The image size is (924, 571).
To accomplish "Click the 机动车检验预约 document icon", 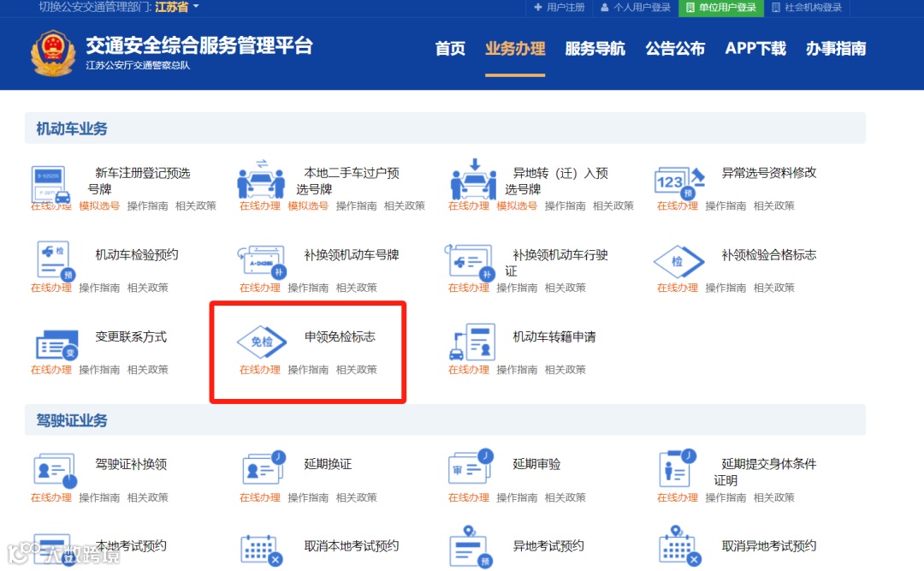I will (56, 259).
